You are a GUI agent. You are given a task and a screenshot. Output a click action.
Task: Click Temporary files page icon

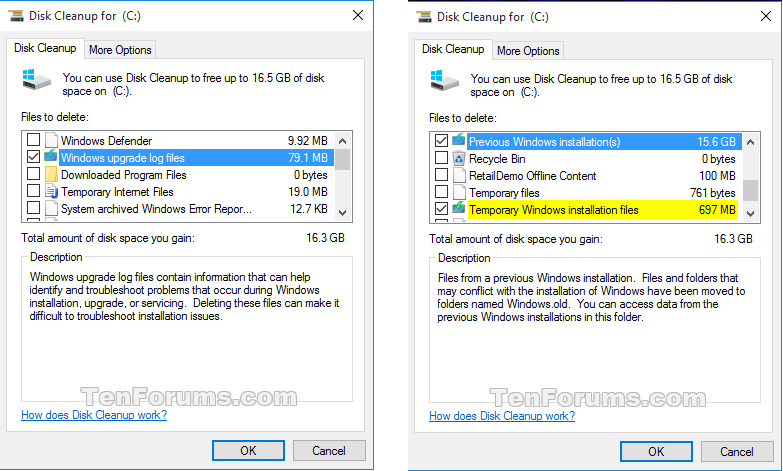[x=459, y=192]
